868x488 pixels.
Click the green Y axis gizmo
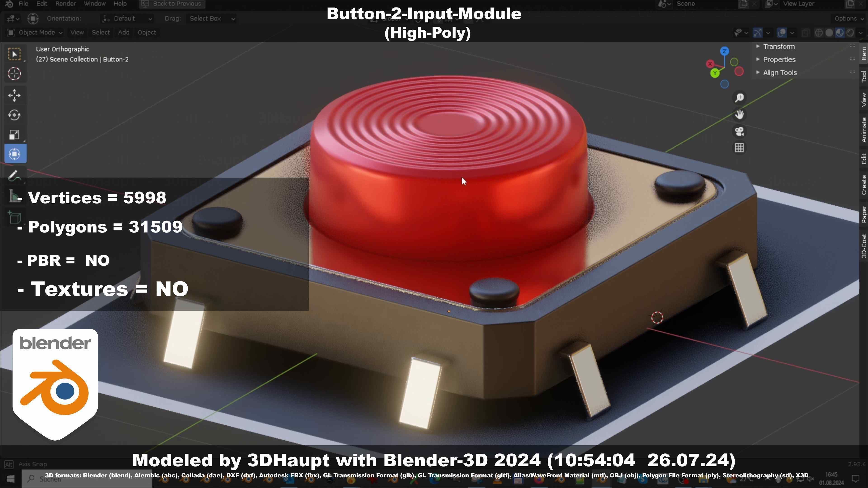pyautogui.click(x=715, y=73)
